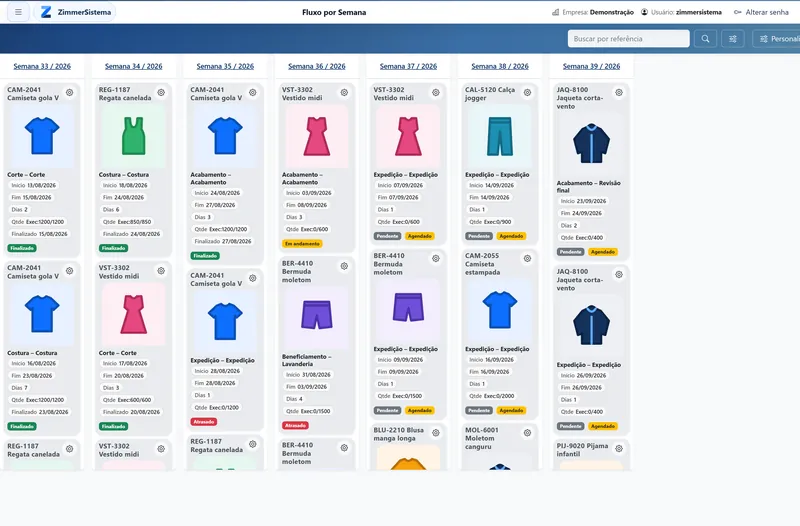Image resolution: width=800 pixels, height=526 pixels.
Task: Click Pendente badge on JAQ-8100 Revisão final card
Action: (570, 252)
